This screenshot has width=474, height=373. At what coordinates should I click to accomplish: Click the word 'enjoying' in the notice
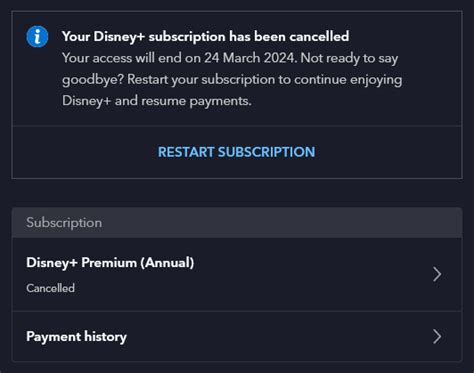(376, 80)
